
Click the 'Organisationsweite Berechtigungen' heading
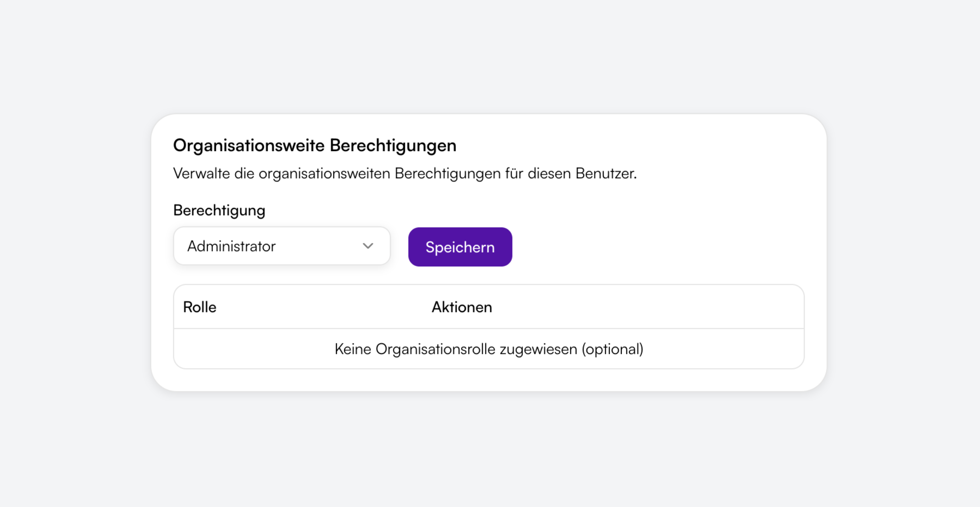(x=315, y=146)
